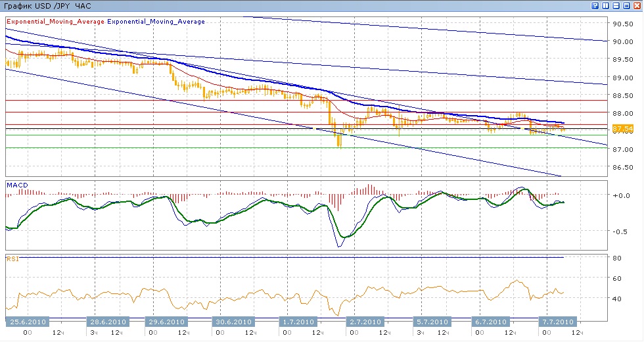Open help via the question mark icon
The image size is (644, 342).
595,5
